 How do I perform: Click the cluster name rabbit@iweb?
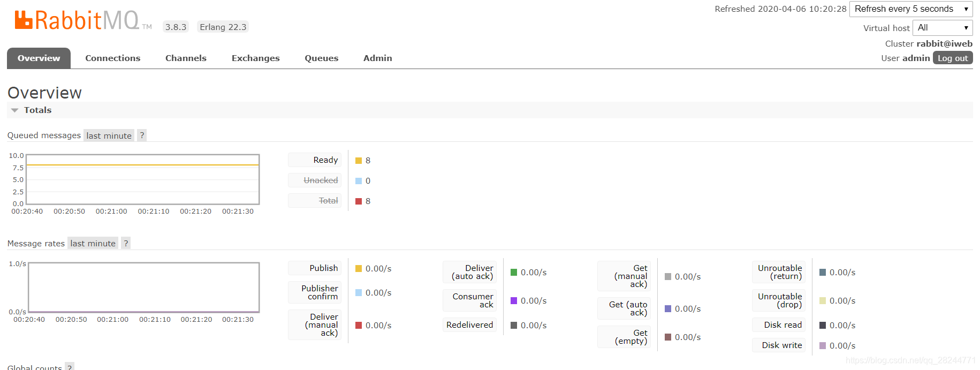click(944, 44)
